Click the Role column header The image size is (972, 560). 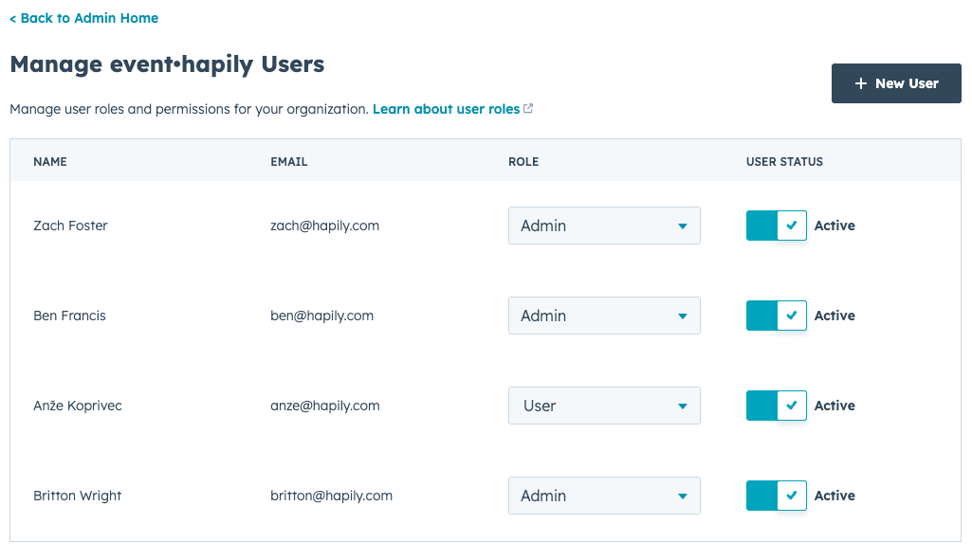(x=523, y=162)
